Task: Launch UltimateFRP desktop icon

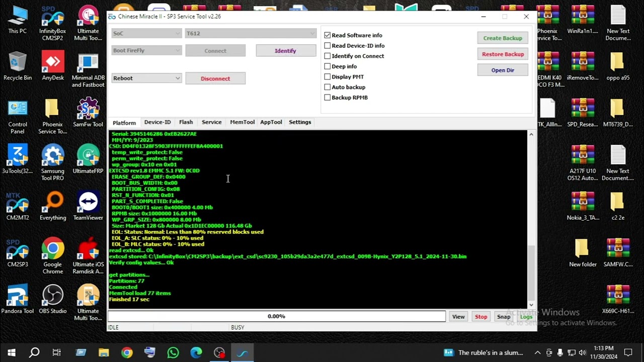Action: tap(88, 160)
